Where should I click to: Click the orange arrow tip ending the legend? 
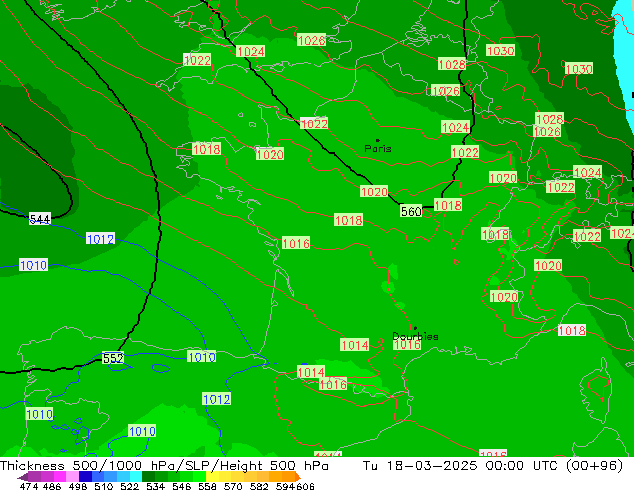tap(298, 477)
